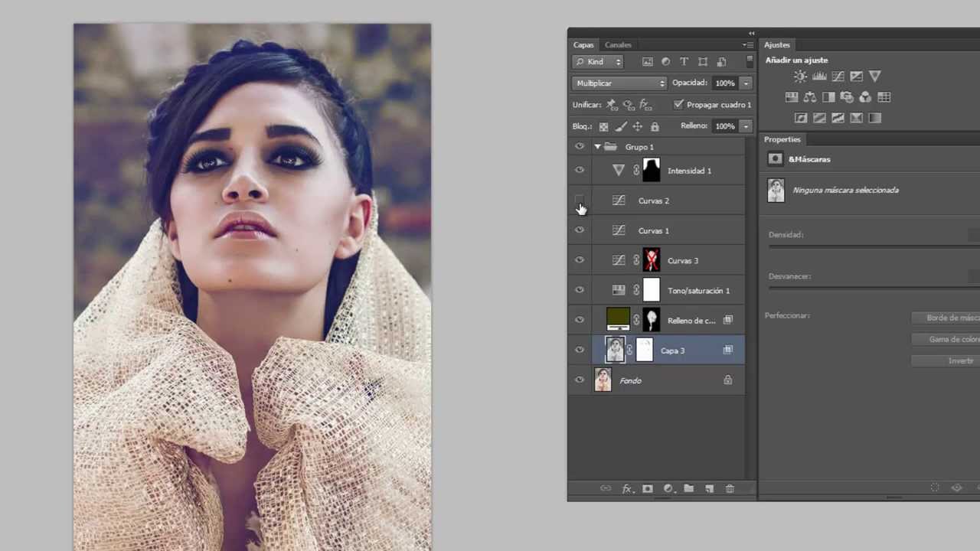
Task: Add a Gradient Map adjustment icon
Action: tap(875, 118)
